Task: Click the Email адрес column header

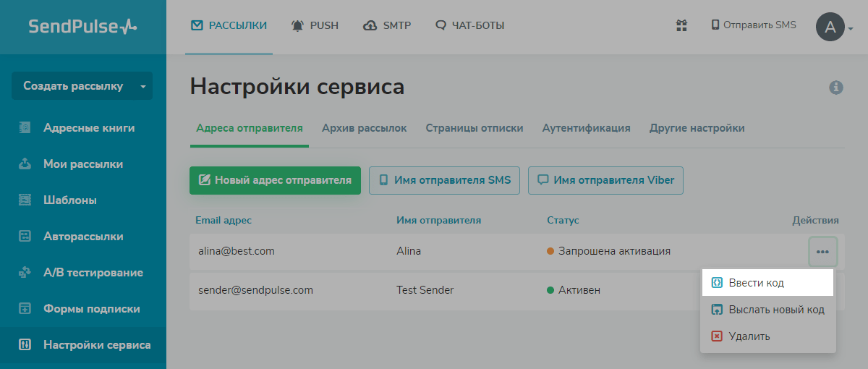Action: point(224,220)
